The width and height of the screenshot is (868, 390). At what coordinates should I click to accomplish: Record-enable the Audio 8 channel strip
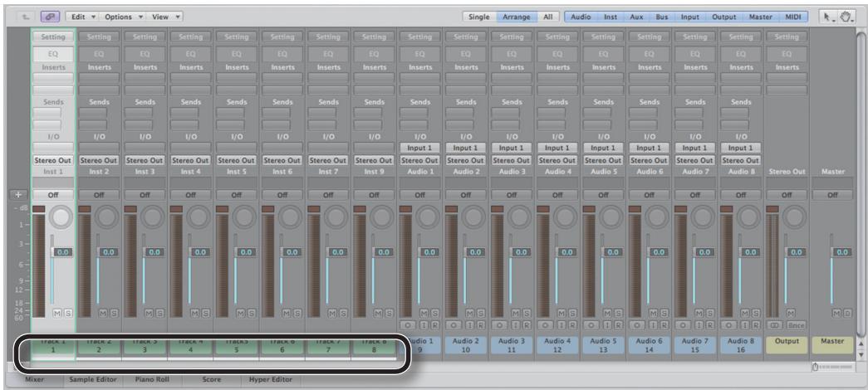[x=756, y=324]
